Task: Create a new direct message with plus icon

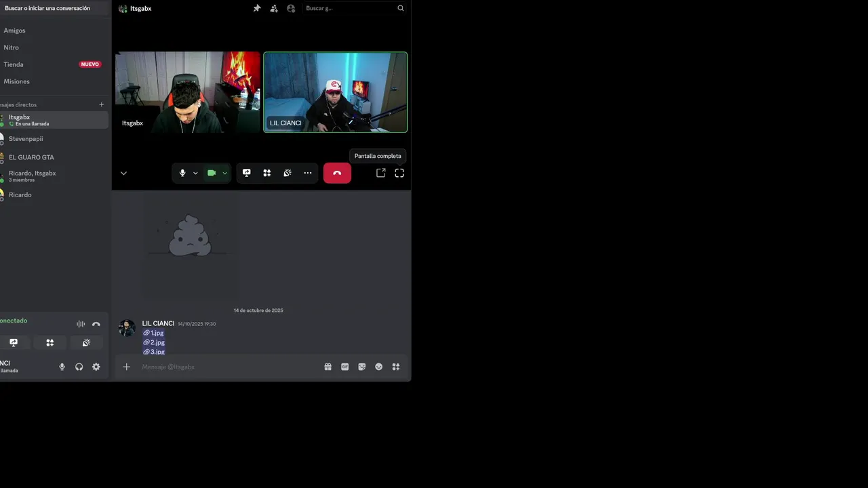Action: pyautogui.click(x=102, y=104)
